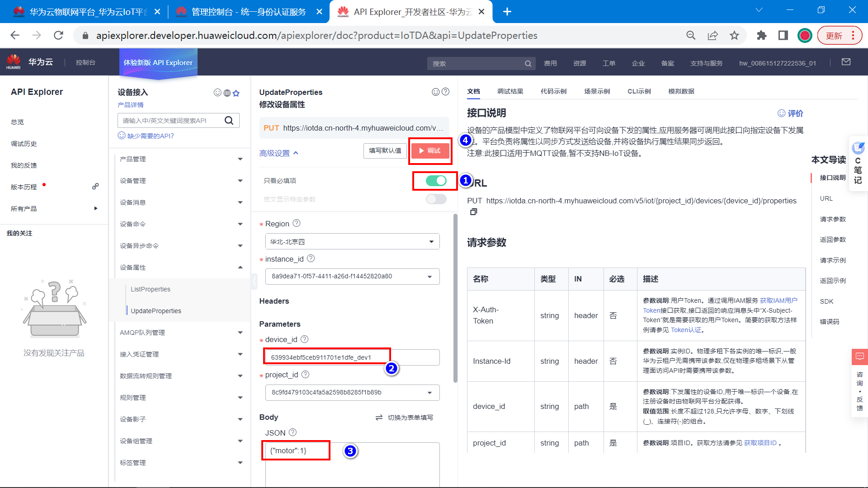Click the search magnifier in API search box
868x488 pixels.
coord(229,120)
